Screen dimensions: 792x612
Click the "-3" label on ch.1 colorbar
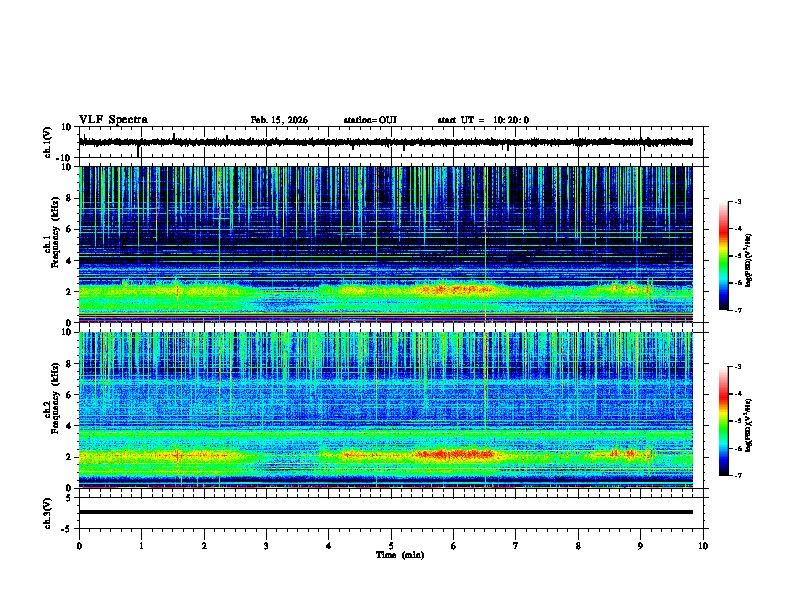[x=737, y=201]
